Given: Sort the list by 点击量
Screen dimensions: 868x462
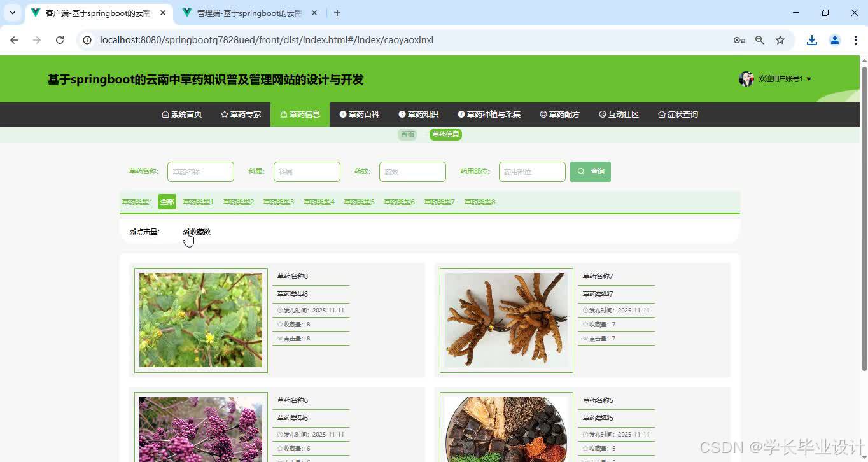Looking at the screenshot, I should [x=144, y=232].
